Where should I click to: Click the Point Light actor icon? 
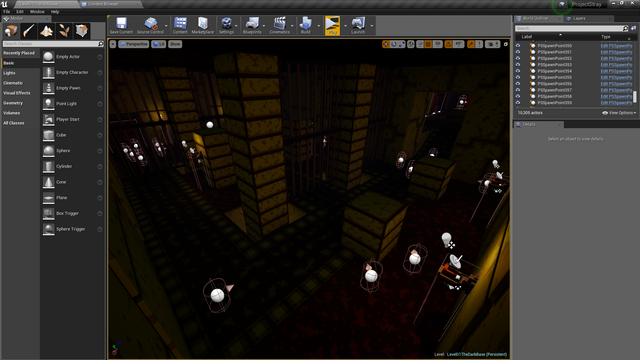pos(49,104)
